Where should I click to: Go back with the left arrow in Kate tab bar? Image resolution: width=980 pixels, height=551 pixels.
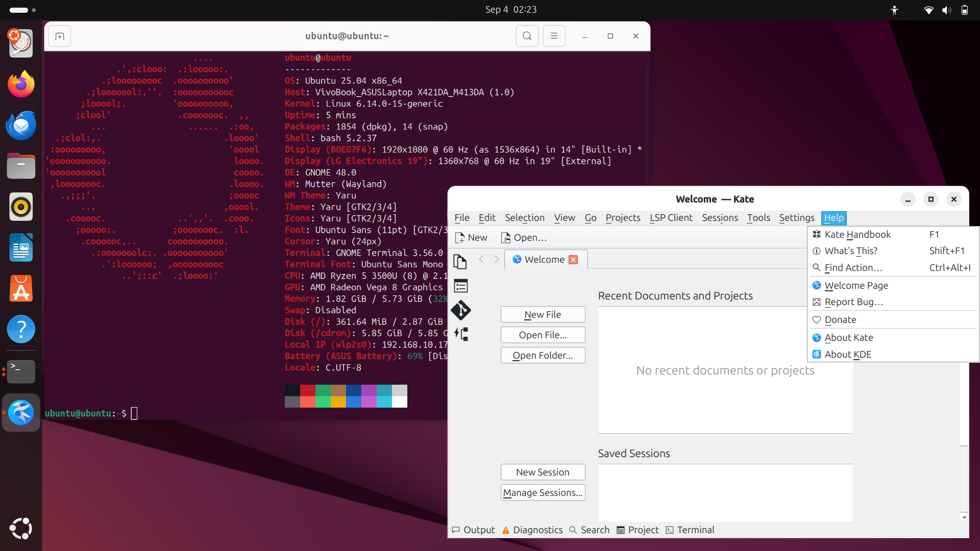point(481,259)
